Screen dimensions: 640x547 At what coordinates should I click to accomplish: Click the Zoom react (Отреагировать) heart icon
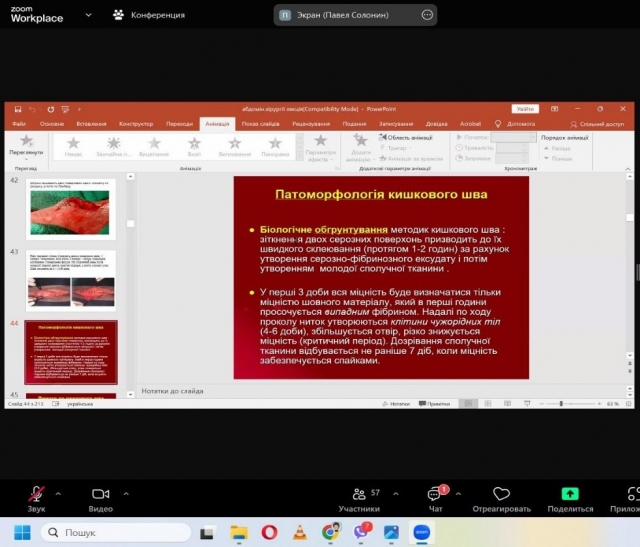(501, 494)
